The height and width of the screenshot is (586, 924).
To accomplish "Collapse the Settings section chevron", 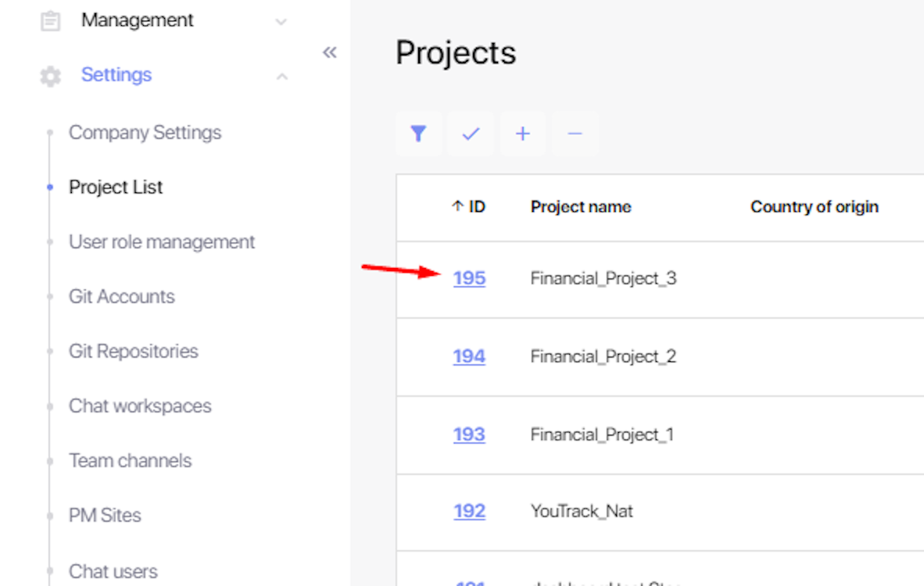I will pyautogui.click(x=281, y=77).
